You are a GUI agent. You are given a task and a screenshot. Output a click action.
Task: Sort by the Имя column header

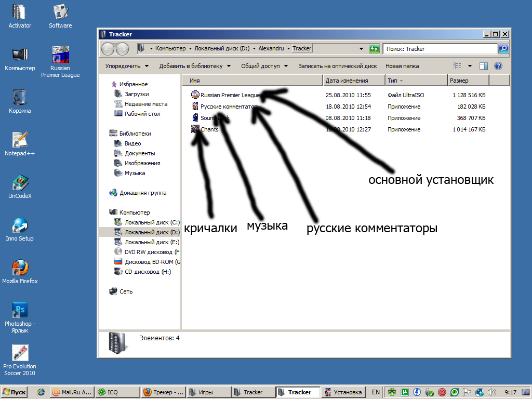pos(252,81)
